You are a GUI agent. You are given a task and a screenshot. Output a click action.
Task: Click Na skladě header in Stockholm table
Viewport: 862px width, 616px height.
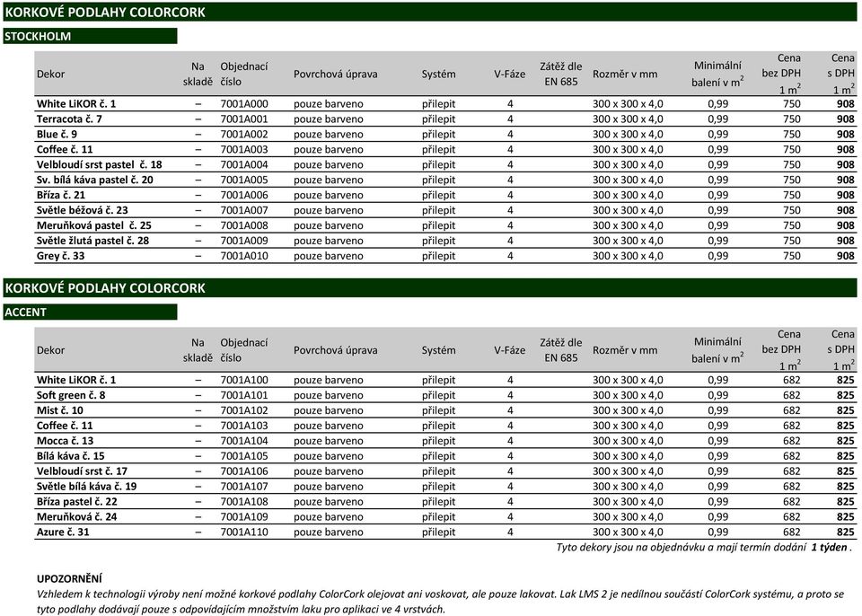(198, 75)
